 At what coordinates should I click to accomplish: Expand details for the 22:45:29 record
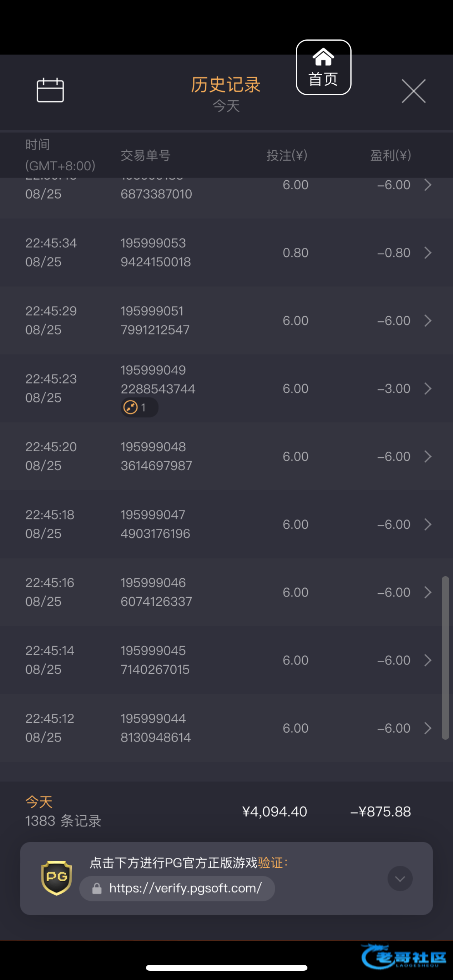[x=427, y=320]
